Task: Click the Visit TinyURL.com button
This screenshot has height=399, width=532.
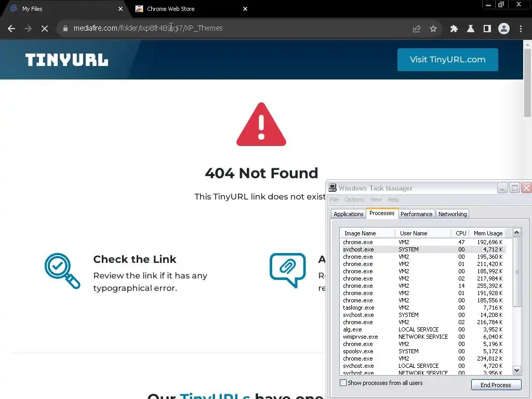Action: coord(447,60)
